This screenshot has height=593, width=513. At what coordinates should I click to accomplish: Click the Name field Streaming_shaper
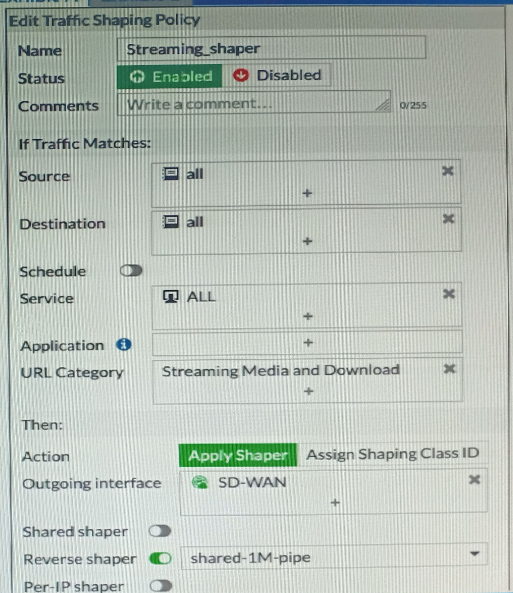(271, 48)
